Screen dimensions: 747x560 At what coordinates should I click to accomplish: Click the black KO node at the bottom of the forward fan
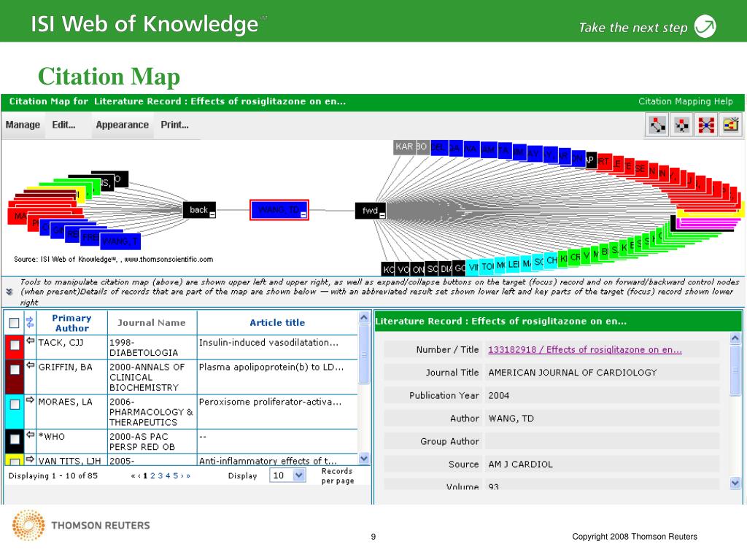[388, 269]
